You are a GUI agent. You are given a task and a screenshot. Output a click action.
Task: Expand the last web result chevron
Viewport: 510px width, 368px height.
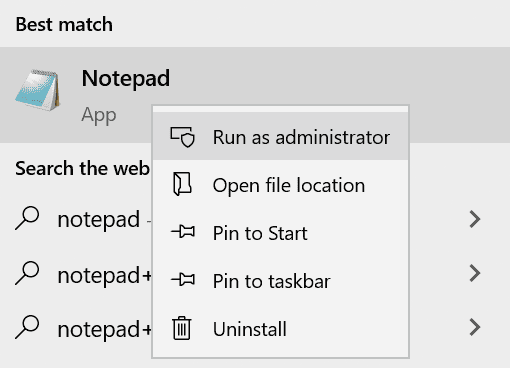[x=475, y=327]
